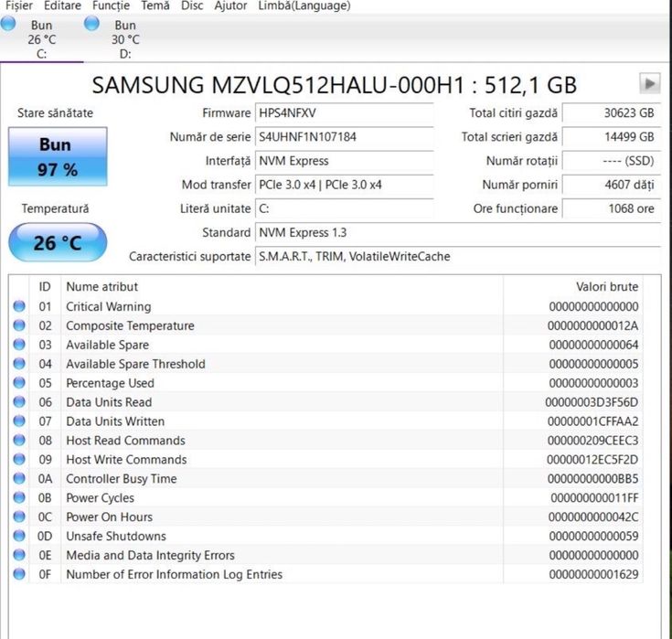Click status icon of Data Units Written row
672x639 pixels.
pyautogui.click(x=19, y=421)
